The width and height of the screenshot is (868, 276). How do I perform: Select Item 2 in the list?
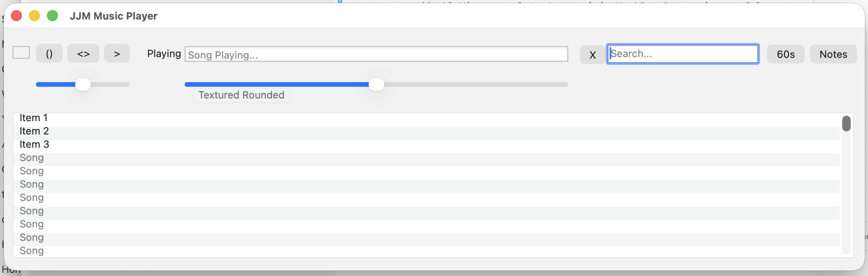click(x=34, y=131)
